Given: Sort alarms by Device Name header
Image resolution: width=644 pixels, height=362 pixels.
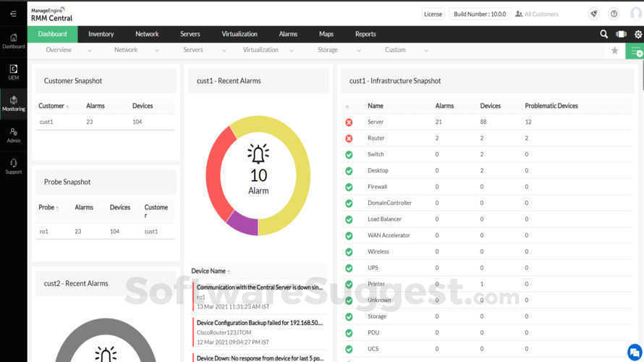Looking at the screenshot, I should [x=211, y=271].
